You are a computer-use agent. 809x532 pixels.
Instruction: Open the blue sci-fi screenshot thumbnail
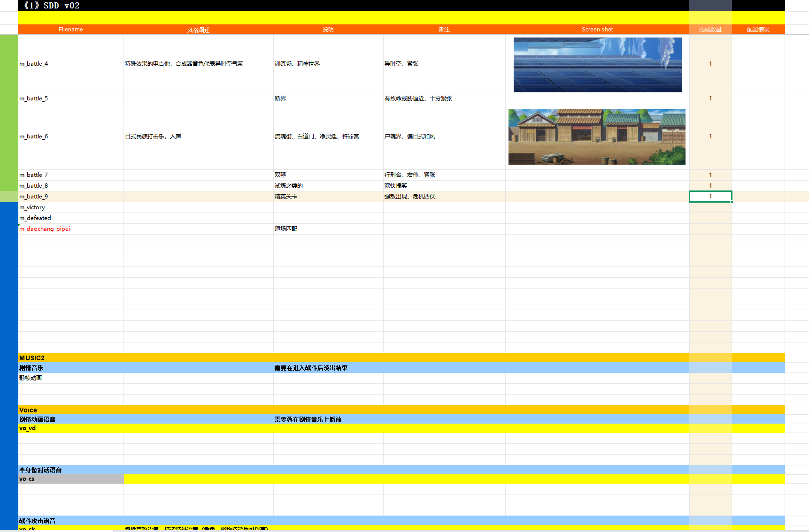coord(597,65)
